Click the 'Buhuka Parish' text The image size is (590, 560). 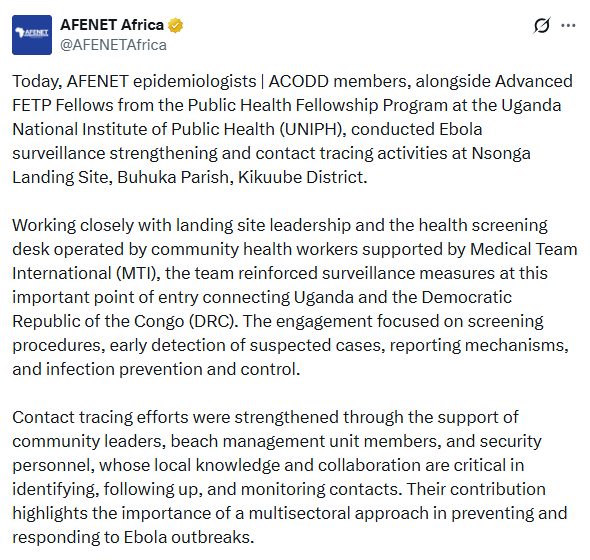[175, 177]
